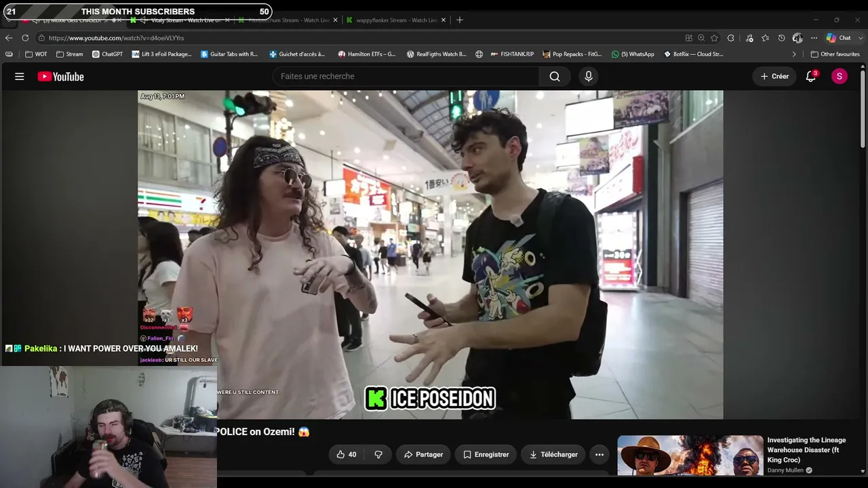Open the RealFigths Watch bookmark
The height and width of the screenshot is (488, 868).
coord(437,54)
